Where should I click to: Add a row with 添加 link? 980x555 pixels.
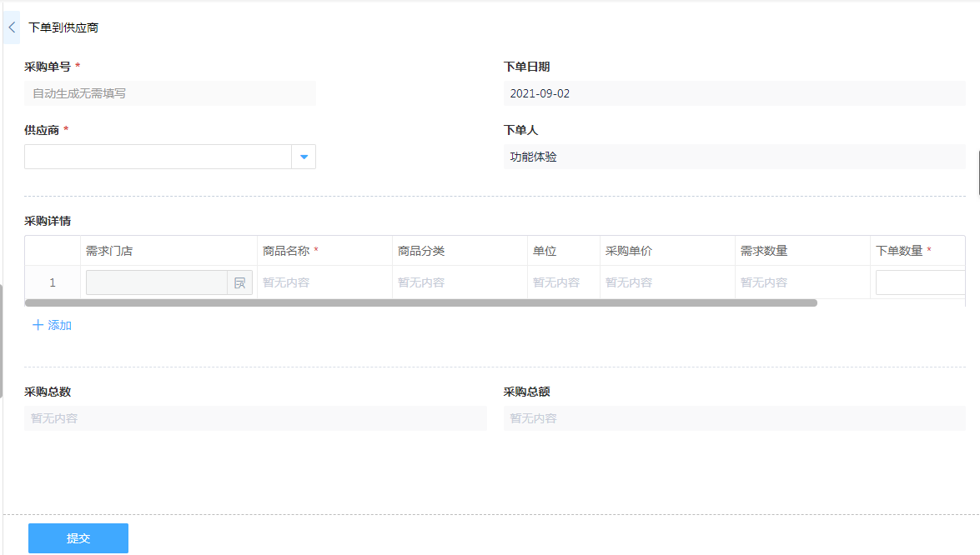52,325
